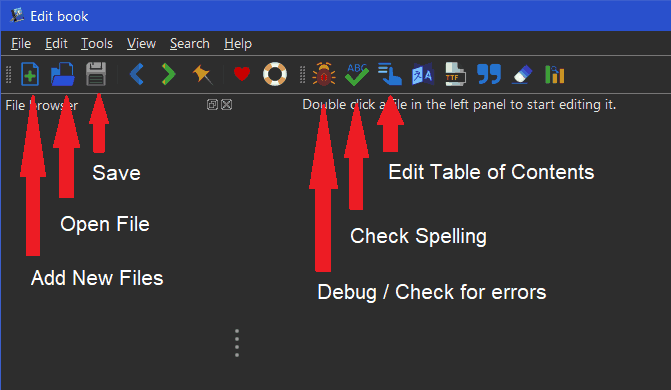Viewport: 671px width, 390px height.
Task: Click the vertical dots panel splitter handle
Action: (237, 343)
